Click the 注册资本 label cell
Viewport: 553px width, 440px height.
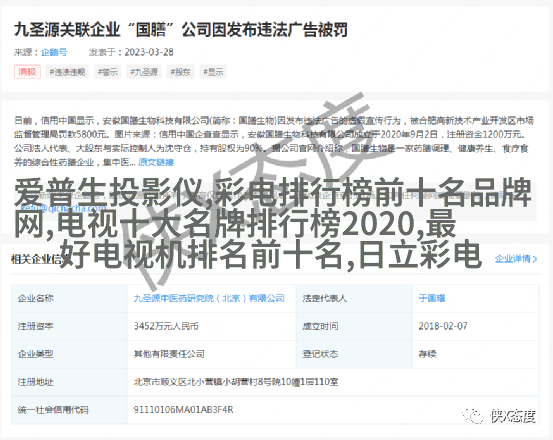coord(69,326)
